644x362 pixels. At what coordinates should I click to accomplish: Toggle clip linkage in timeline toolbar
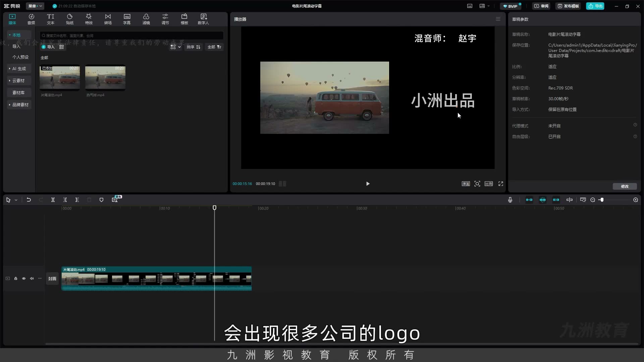tap(556, 200)
